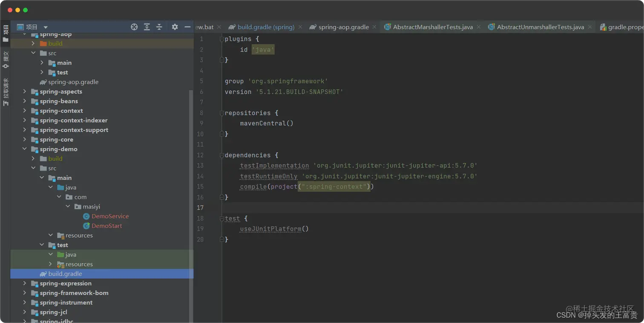Image resolution: width=644 pixels, height=323 pixels.
Task: Select spring-context-indexer in project tree
Action: pos(74,121)
